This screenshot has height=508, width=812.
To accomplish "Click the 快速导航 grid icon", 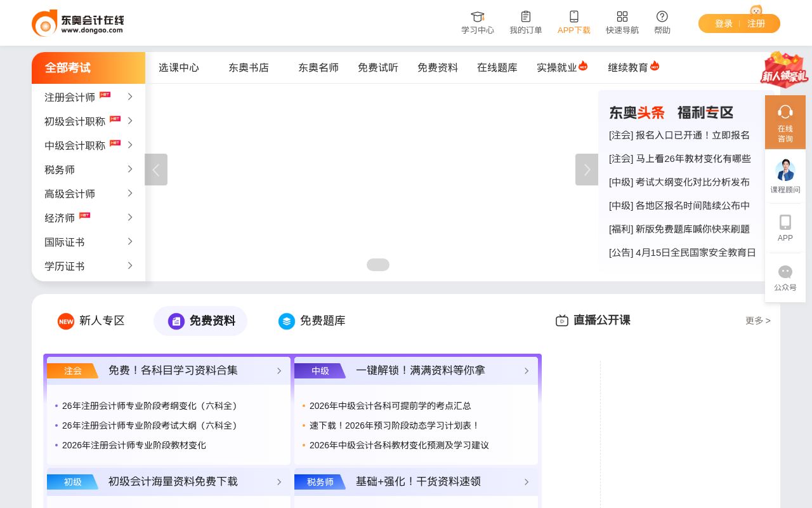I will [622, 17].
